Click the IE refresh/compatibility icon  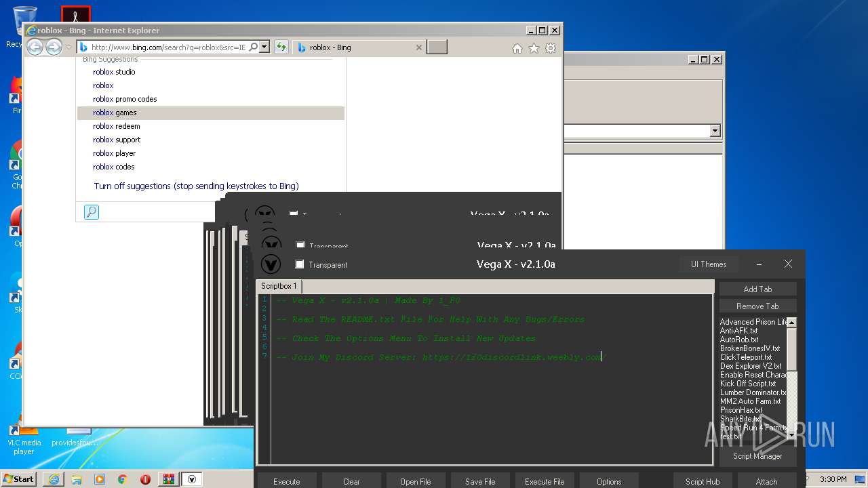[281, 47]
